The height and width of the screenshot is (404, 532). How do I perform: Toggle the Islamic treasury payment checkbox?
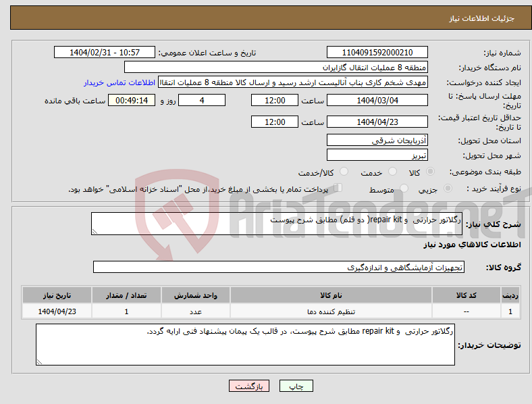(338, 188)
